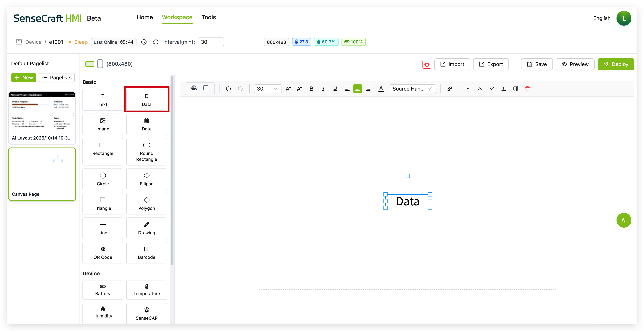Switch to portrait orientation toggle

tap(100, 64)
